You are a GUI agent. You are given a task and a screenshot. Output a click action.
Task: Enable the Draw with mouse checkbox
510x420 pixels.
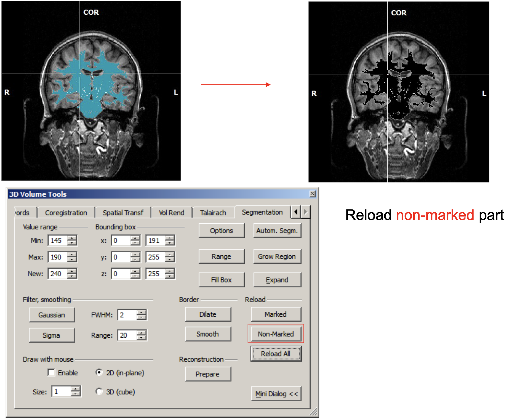(x=52, y=373)
